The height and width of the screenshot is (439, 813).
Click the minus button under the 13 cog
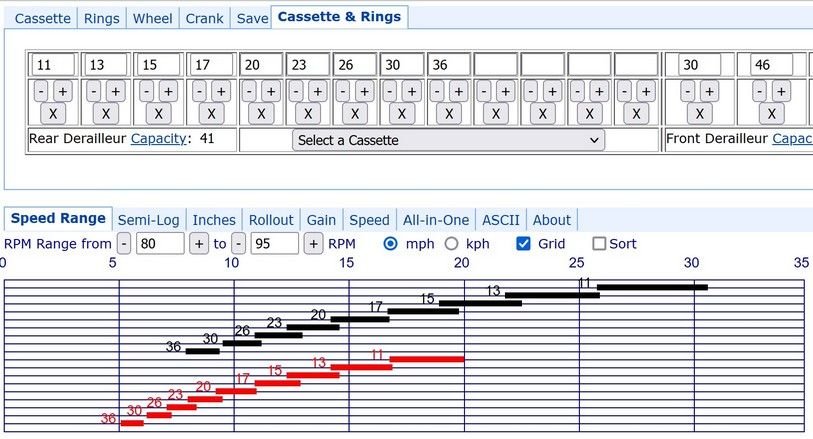point(93,90)
